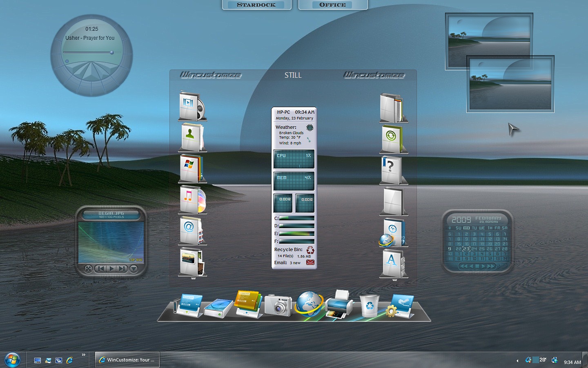
Task: Open the fonts folder with letter A
Action: coord(393,263)
